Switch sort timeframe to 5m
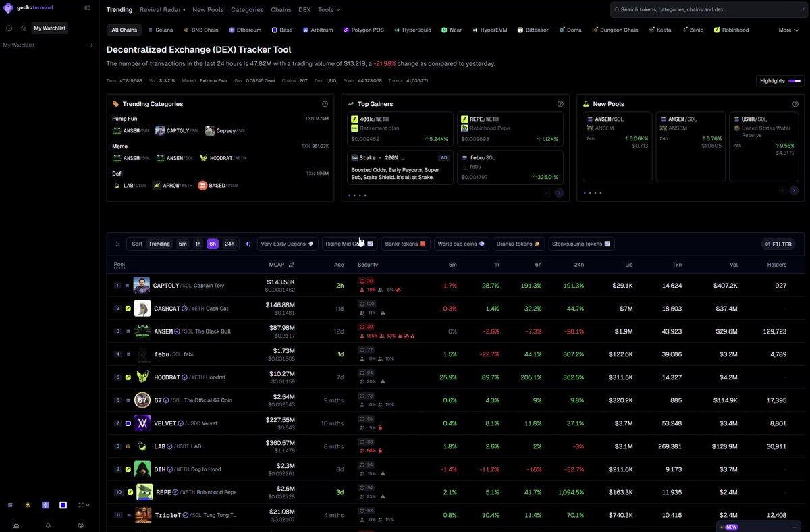 point(182,244)
